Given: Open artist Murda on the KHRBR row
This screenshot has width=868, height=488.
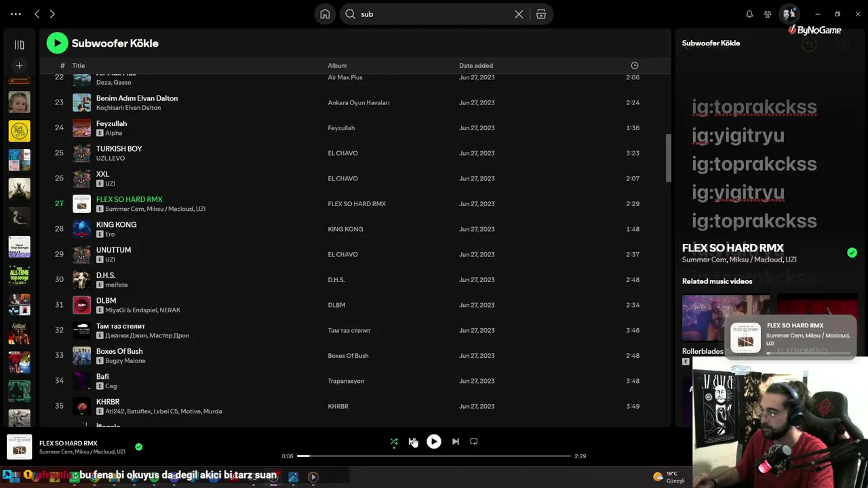Looking at the screenshot, I should click(213, 411).
